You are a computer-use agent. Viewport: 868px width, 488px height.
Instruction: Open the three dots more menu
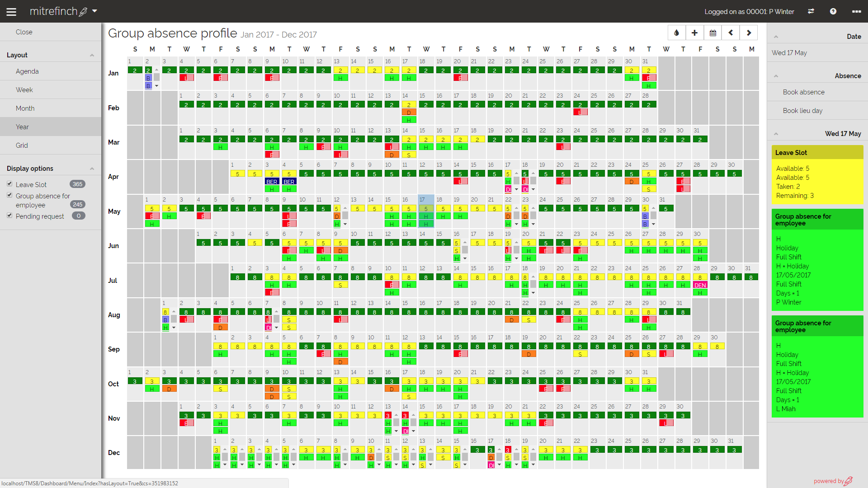(x=856, y=12)
